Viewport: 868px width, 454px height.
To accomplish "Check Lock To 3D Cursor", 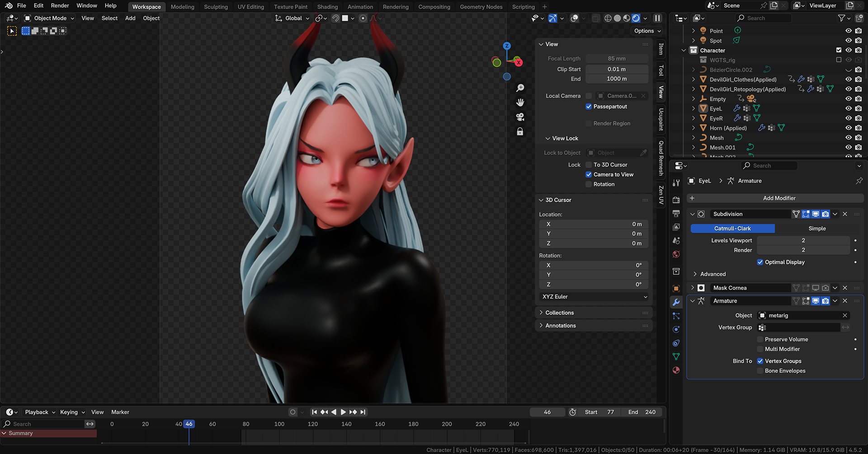I will (x=589, y=165).
